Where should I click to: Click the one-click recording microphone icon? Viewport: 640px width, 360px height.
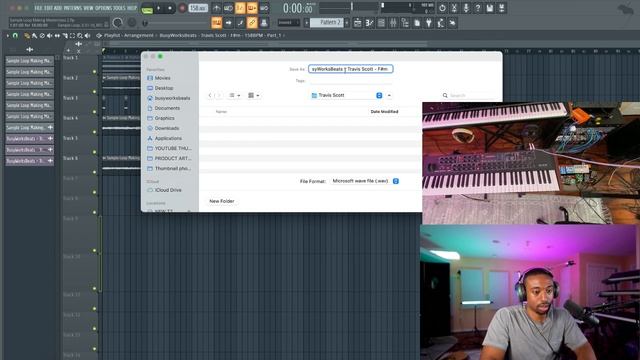[466, 8]
